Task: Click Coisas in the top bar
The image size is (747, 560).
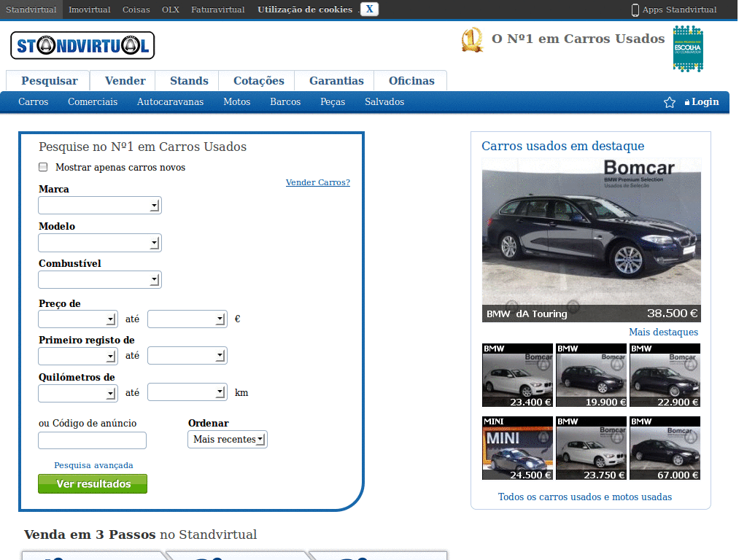Action: click(136, 9)
